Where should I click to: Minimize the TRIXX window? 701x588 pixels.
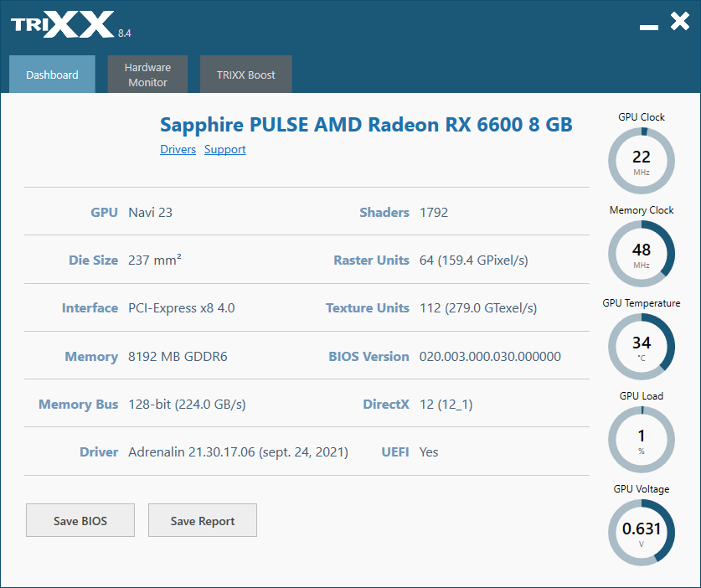pyautogui.click(x=649, y=28)
